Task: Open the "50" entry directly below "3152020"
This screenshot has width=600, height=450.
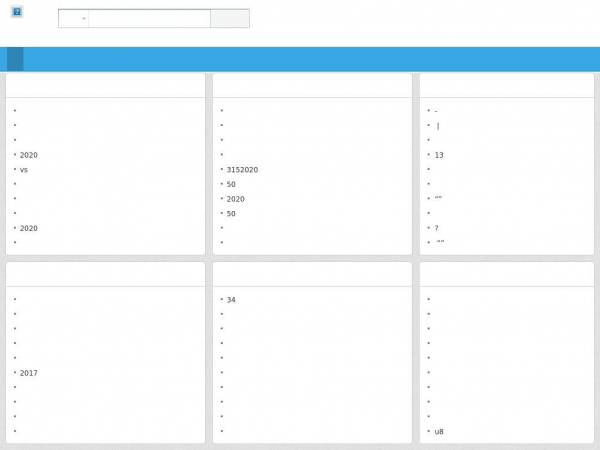Action: (x=231, y=184)
